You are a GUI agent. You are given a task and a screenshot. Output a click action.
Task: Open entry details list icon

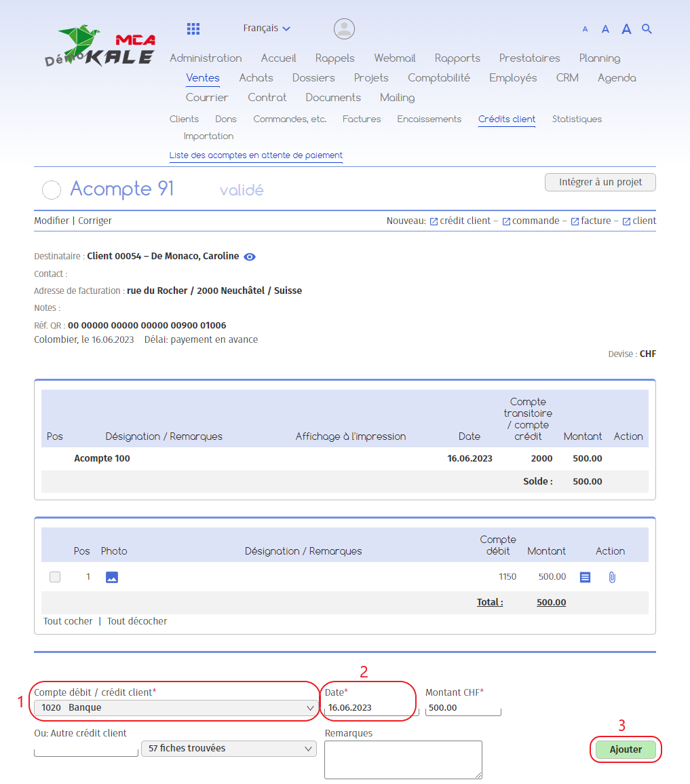(585, 577)
